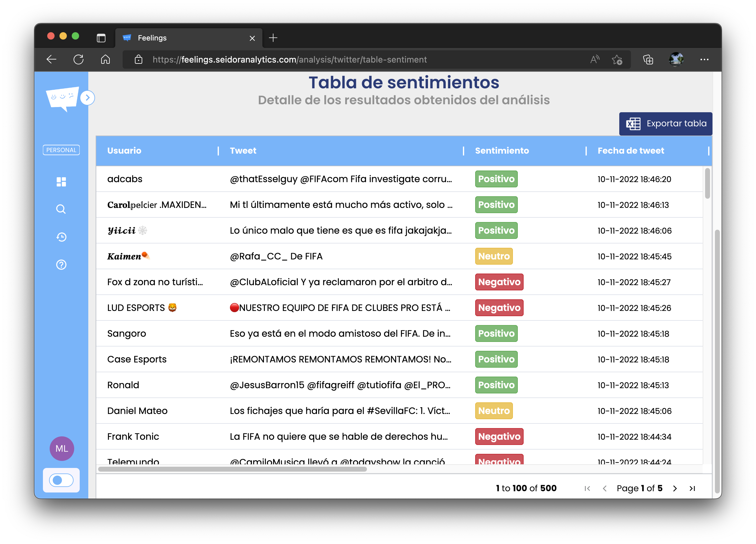Go to browser home page icon
Viewport: 756px width, 544px height.
[x=105, y=59]
